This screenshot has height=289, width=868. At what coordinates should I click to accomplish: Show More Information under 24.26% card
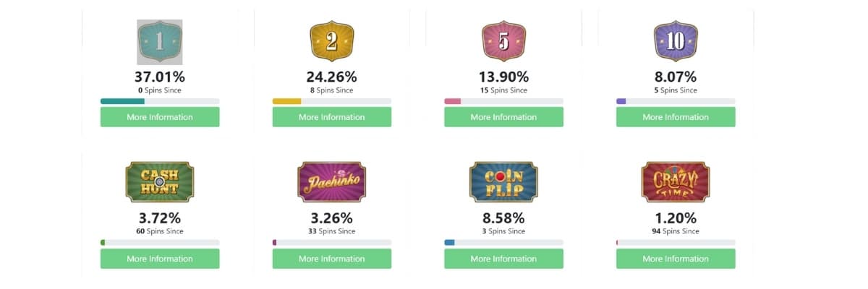332,117
